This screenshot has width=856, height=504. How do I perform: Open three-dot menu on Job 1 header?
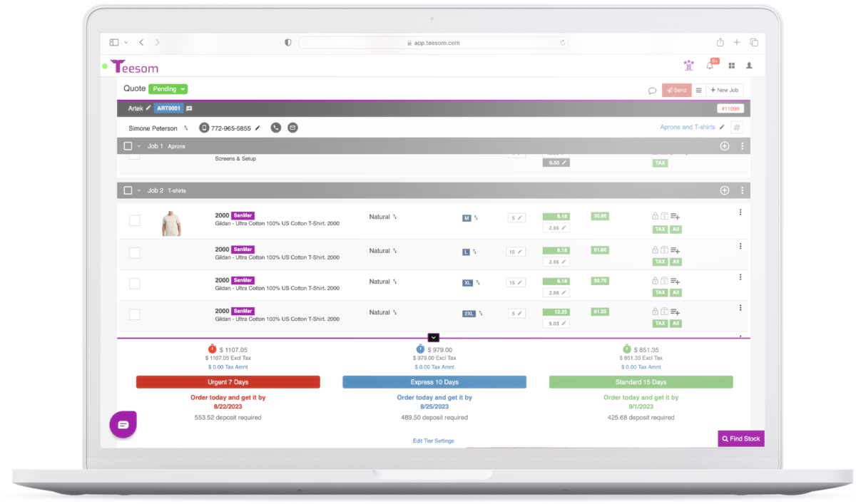pos(742,146)
